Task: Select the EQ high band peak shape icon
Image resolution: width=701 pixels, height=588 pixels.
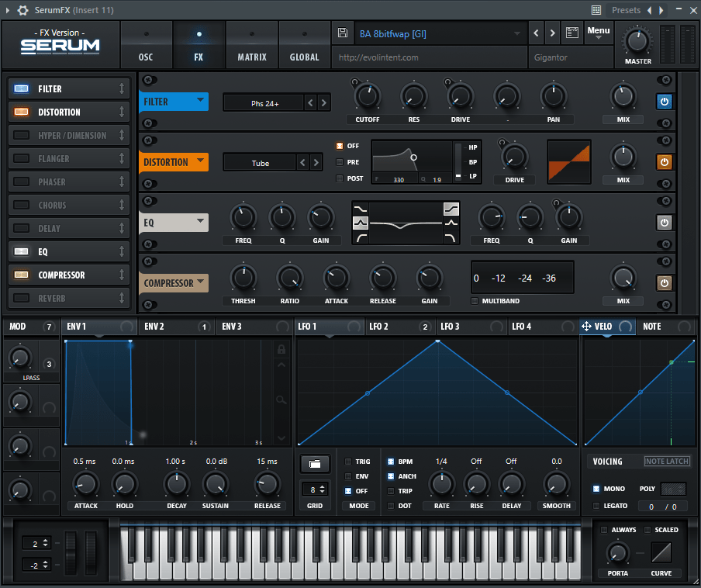Action: click(451, 223)
